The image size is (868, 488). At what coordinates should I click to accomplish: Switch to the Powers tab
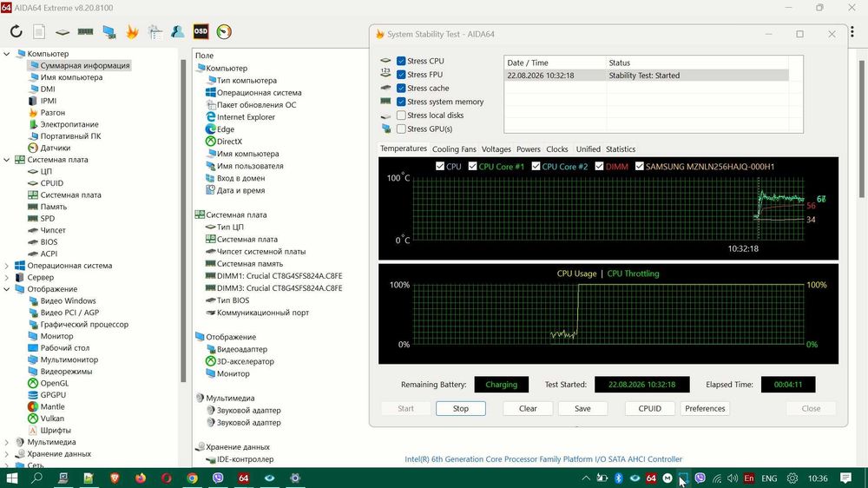(528, 149)
